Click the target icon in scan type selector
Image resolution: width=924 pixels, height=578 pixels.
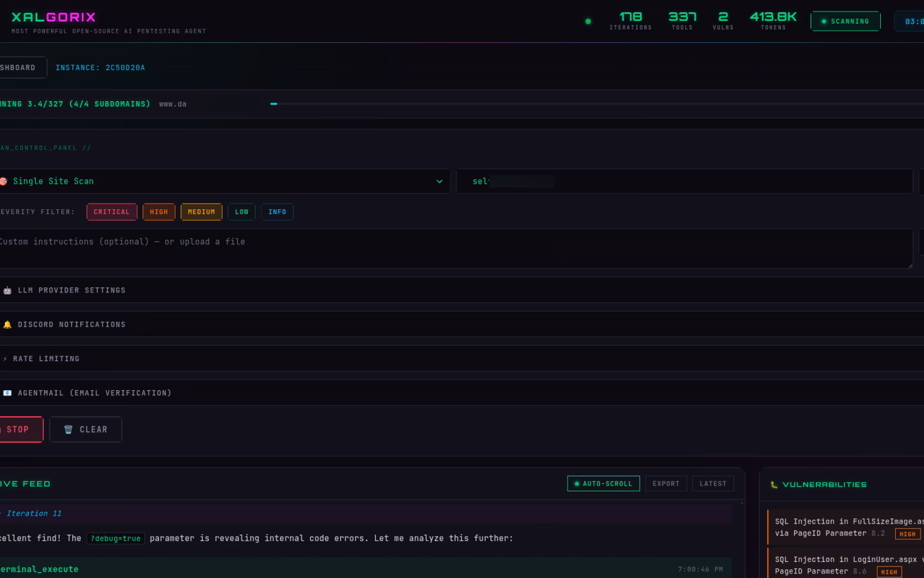(x=3, y=181)
